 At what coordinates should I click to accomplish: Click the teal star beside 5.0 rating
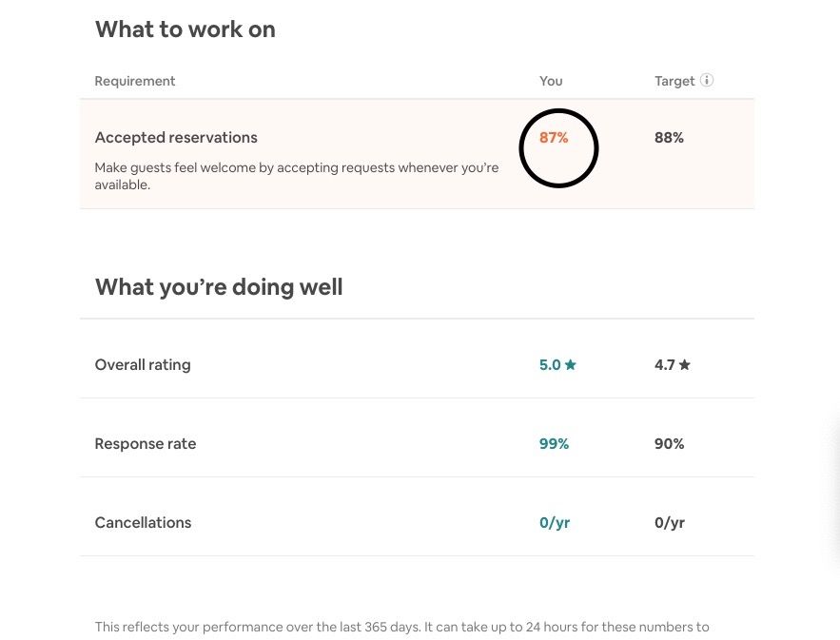571,364
